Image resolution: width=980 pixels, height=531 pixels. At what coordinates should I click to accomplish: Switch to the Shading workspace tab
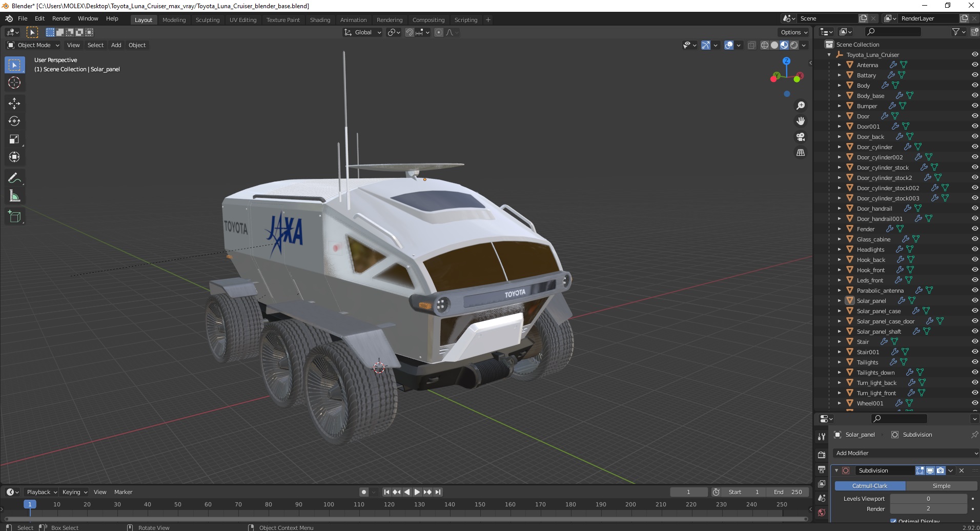click(320, 20)
